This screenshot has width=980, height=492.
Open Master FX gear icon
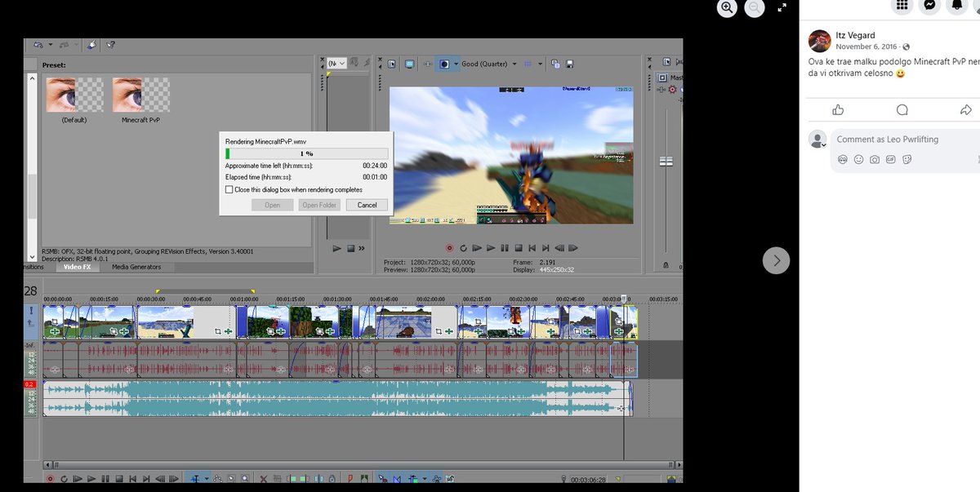point(673,90)
